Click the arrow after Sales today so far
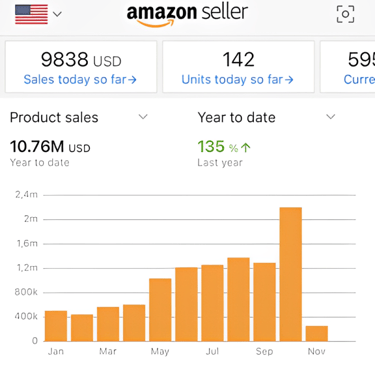This screenshot has height=371, width=375. click(132, 80)
